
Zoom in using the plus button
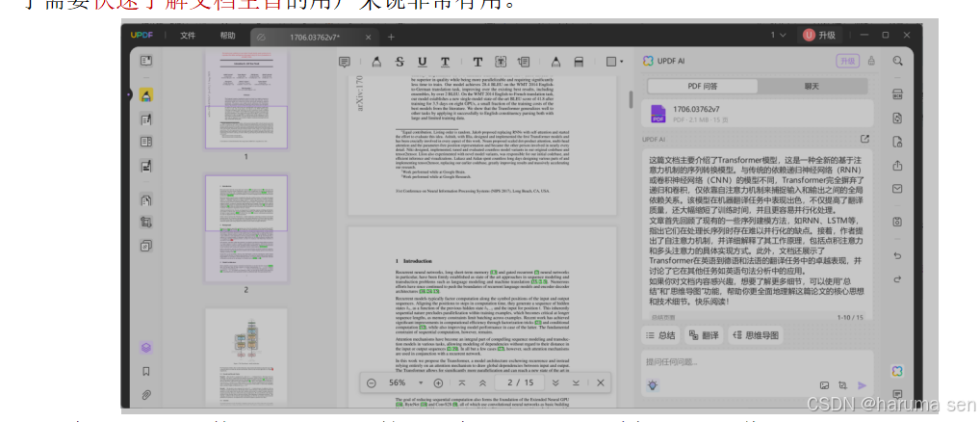point(438,382)
